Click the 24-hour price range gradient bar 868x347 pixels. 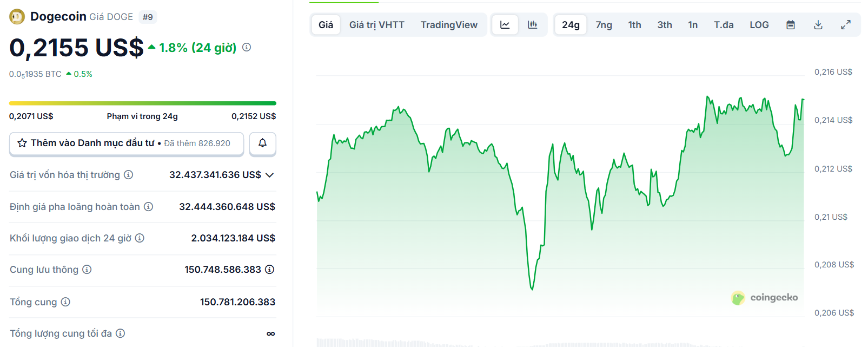pyautogui.click(x=142, y=102)
